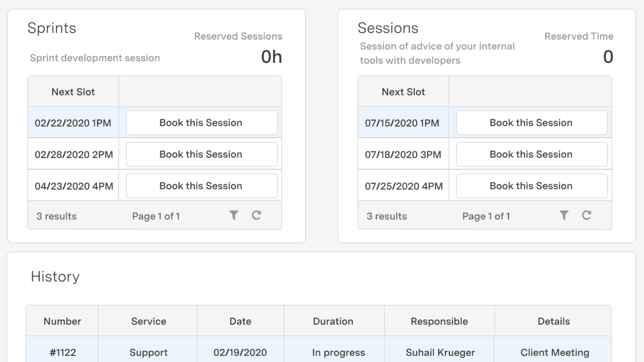Book the 02/28/2020 2PM sprint session
Image resolution: width=644 pixels, height=362 pixels.
(201, 154)
